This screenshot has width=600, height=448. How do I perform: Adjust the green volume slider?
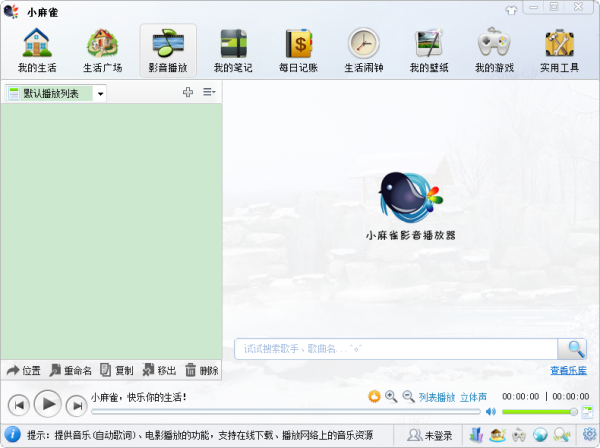click(x=540, y=412)
